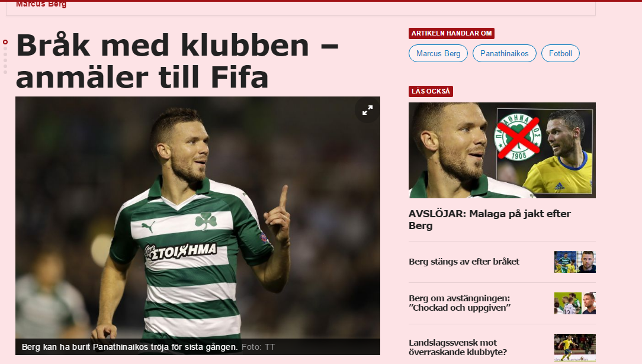The width and height of the screenshot is (642, 364).
Task: Open the Fotboll topic tag
Action: [x=560, y=54]
